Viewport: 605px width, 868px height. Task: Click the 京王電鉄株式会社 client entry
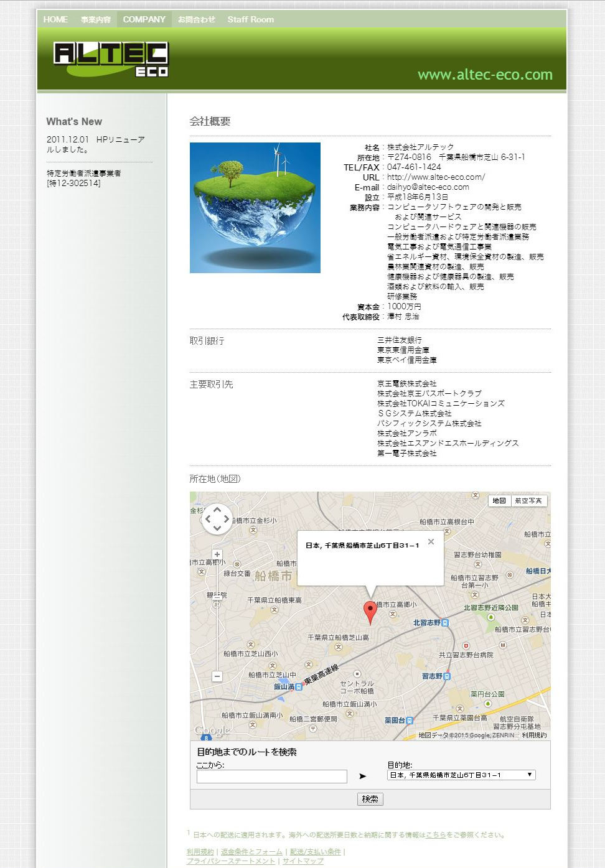pyautogui.click(x=407, y=384)
